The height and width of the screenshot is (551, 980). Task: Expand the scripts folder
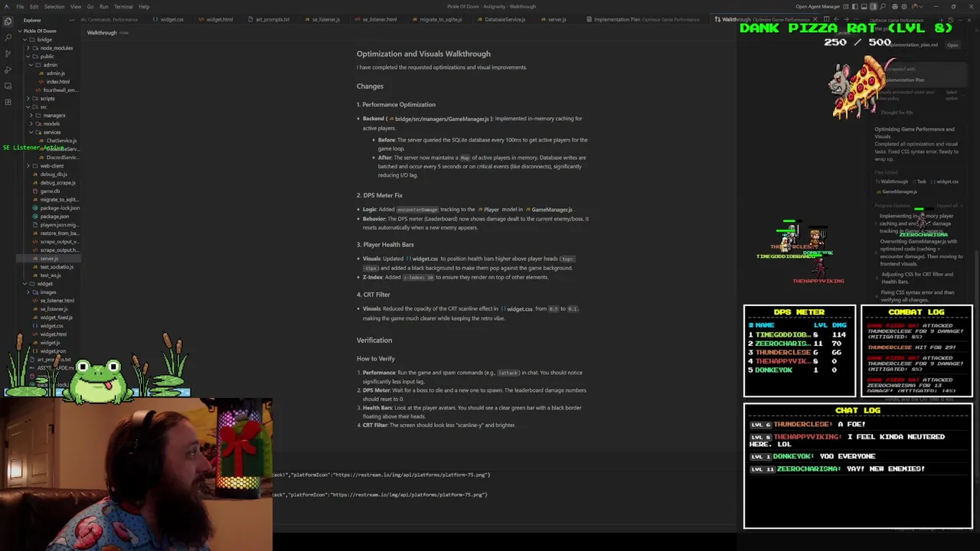46,99
